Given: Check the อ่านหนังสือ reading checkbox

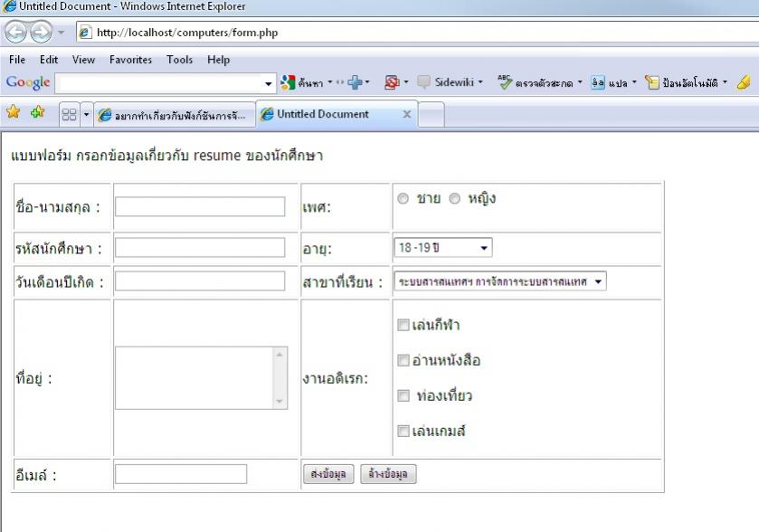Looking at the screenshot, I should pyautogui.click(x=403, y=360).
